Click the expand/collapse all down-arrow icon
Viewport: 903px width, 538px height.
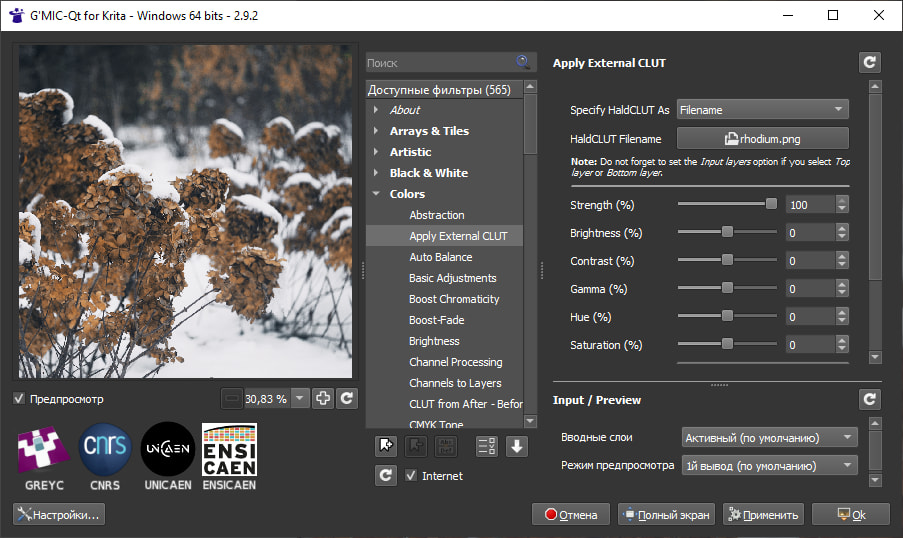tap(516, 446)
